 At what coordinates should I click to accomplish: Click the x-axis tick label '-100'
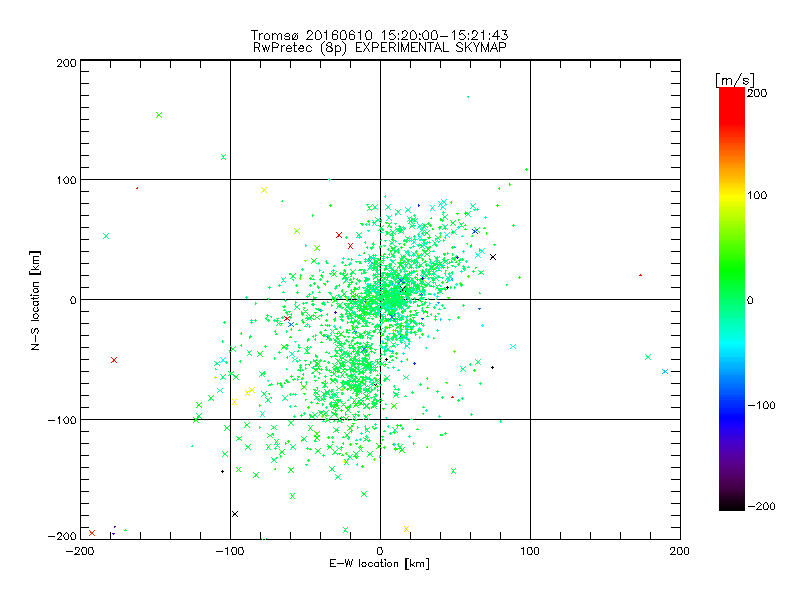[x=230, y=551]
